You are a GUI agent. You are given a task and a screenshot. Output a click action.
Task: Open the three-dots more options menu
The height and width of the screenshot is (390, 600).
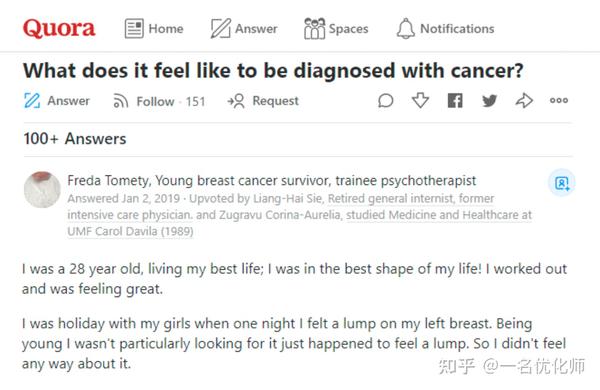(559, 101)
